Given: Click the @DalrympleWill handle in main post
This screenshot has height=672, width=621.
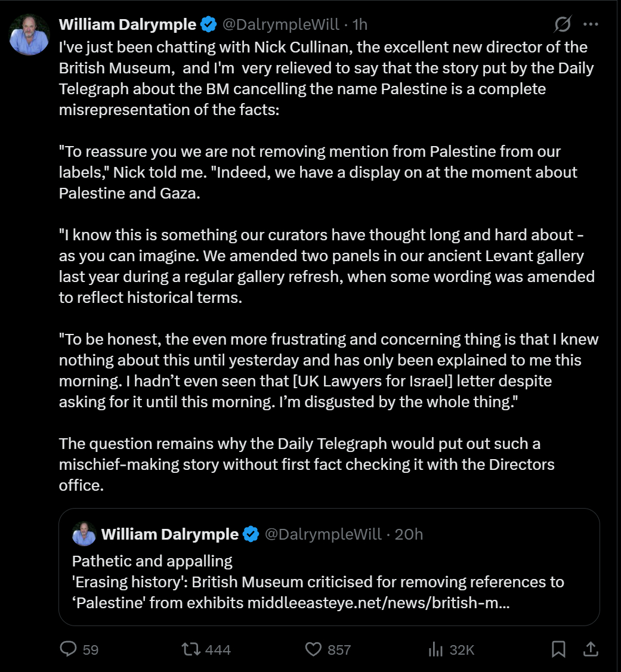Looking at the screenshot, I should [280, 24].
